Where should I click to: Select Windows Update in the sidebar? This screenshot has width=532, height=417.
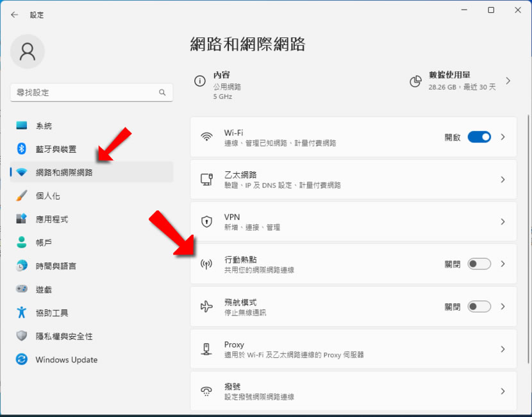[92, 359]
